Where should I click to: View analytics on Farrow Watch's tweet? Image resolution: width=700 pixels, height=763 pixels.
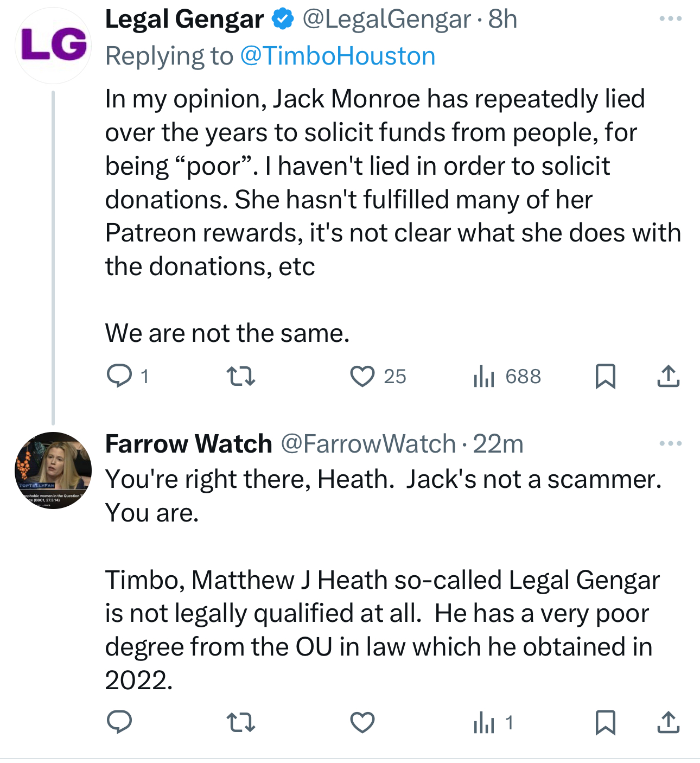(484, 722)
